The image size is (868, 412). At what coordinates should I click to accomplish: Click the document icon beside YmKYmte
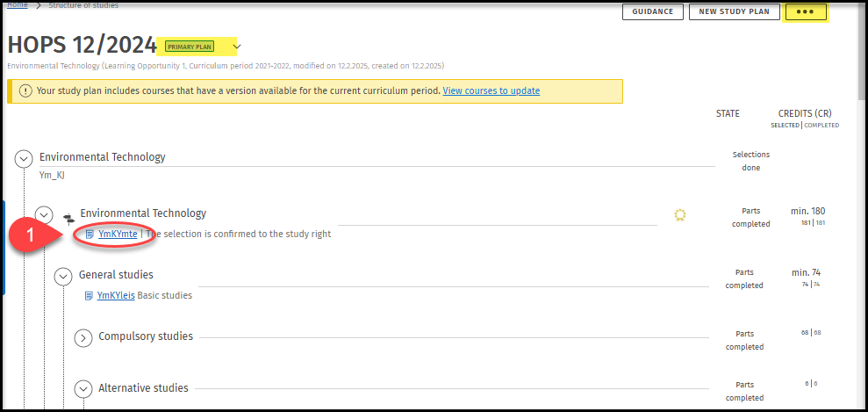pos(90,234)
